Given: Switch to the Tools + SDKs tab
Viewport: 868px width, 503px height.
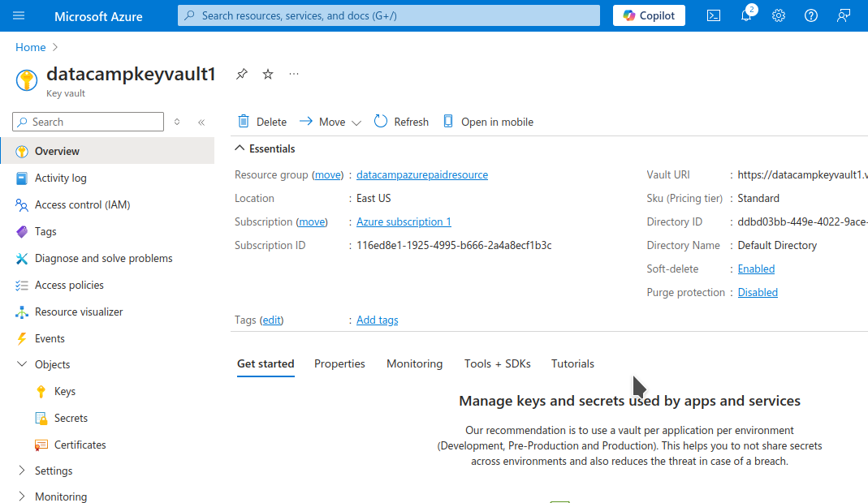Looking at the screenshot, I should click(497, 363).
